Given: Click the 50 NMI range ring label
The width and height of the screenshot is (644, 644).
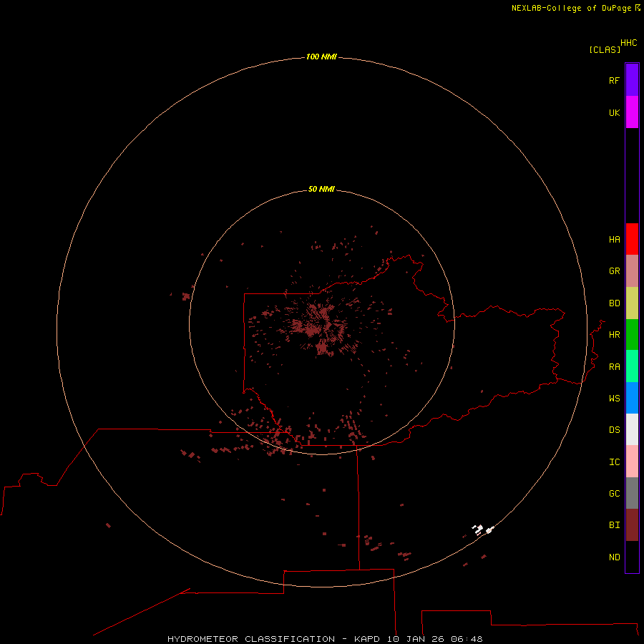Looking at the screenshot, I should coord(321,189).
